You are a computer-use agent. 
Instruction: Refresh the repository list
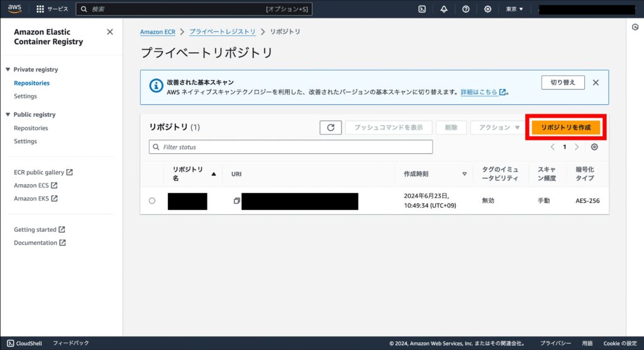point(331,128)
